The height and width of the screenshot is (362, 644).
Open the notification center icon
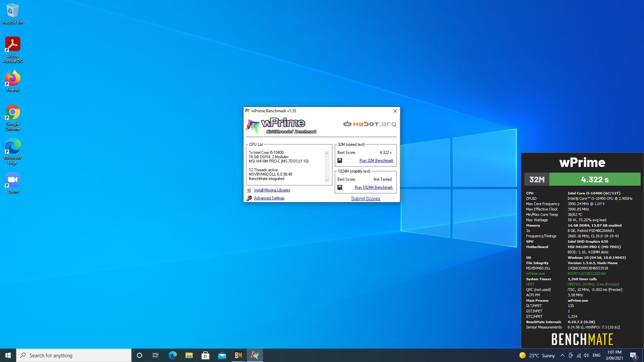[633, 355]
